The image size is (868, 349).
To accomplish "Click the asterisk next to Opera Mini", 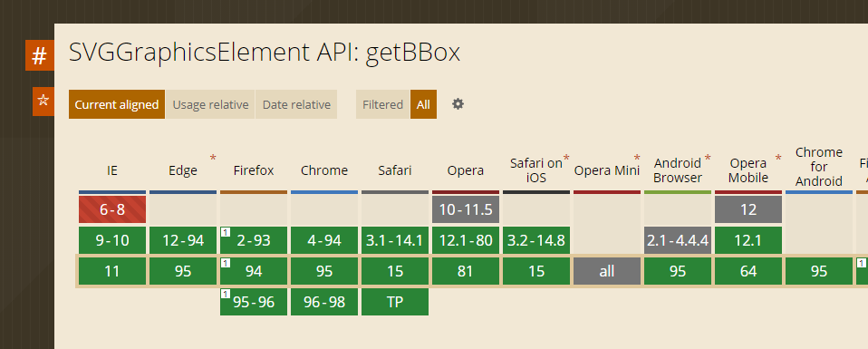I will [x=637, y=160].
